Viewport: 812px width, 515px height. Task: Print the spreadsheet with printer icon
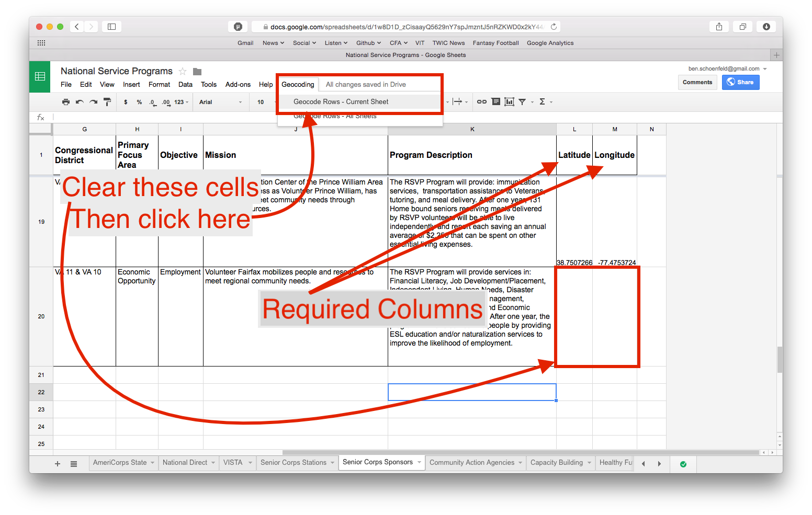click(65, 102)
